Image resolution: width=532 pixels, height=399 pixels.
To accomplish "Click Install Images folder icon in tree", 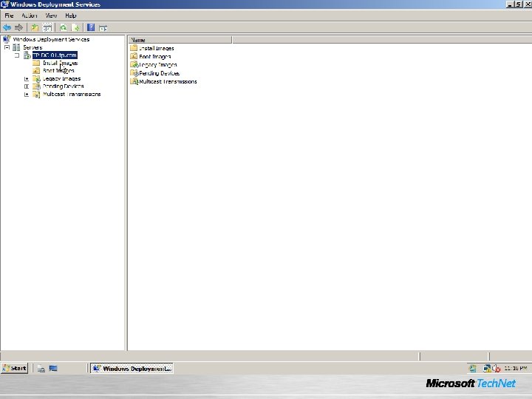I will pyautogui.click(x=36, y=63).
